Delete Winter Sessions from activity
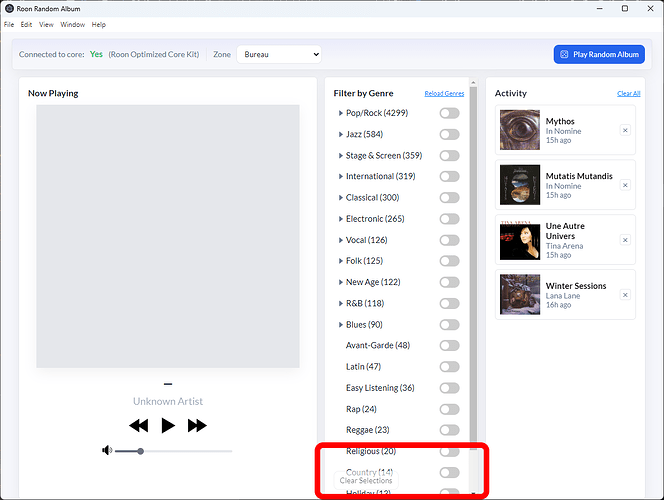This screenshot has width=664, height=500. coord(624,295)
